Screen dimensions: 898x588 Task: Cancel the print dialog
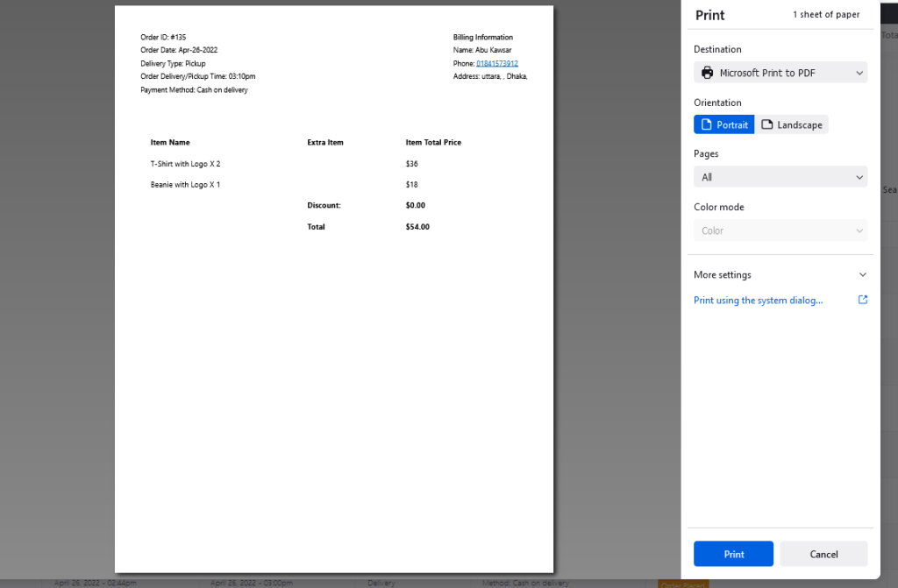click(x=823, y=554)
